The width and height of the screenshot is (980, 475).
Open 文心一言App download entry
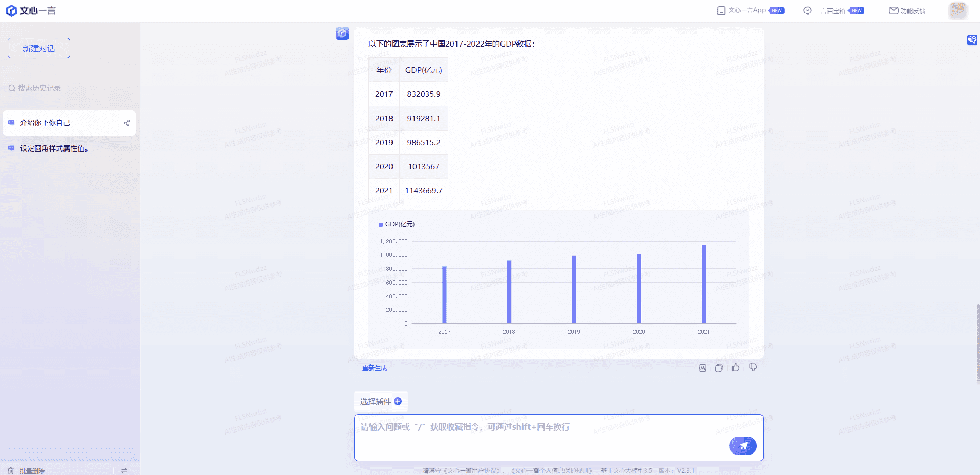(x=750, y=11)
